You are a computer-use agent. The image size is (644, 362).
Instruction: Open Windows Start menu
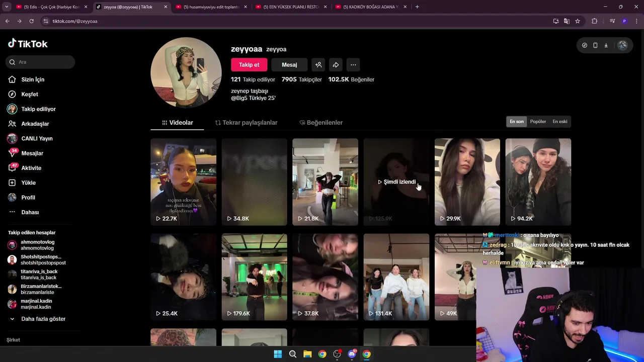pos(278,354)
